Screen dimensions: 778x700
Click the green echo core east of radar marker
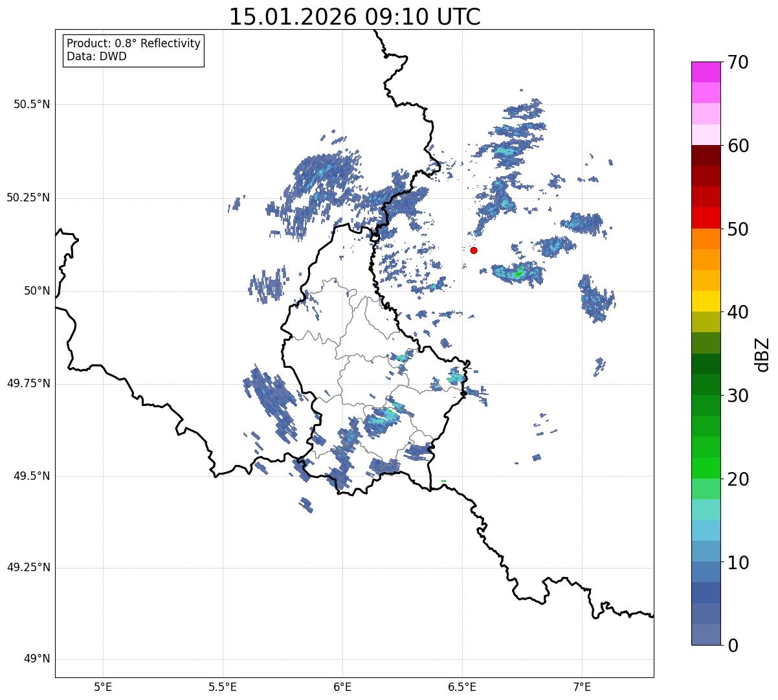(x=518, y=273)
